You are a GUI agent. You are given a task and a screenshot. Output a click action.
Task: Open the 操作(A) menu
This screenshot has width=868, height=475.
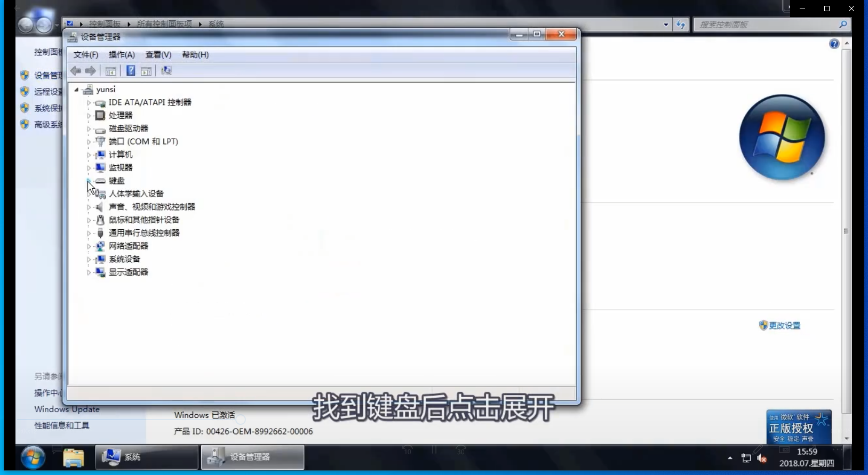pos(122,55)
